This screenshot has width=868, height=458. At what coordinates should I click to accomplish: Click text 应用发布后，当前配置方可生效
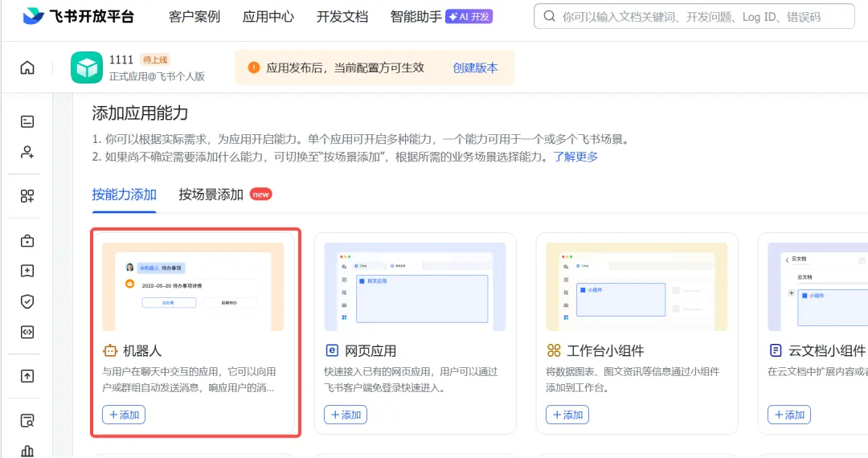(x=345, y=67)
